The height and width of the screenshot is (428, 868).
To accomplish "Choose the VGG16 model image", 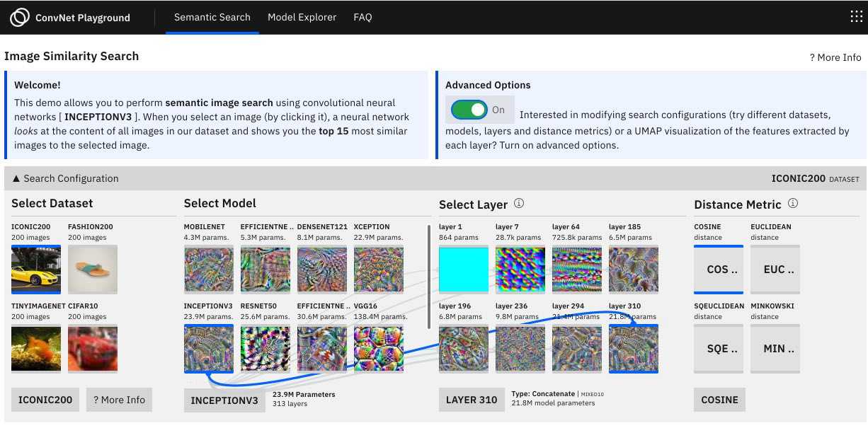I will 378,348.
